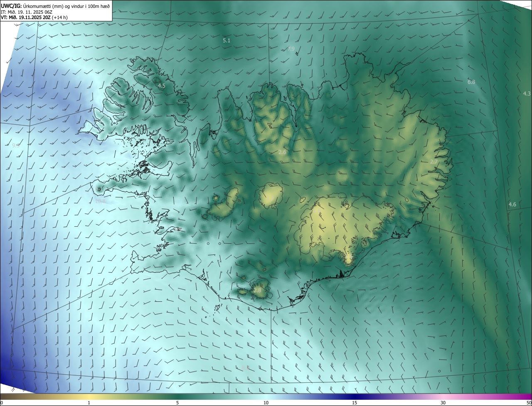Click the 2.6 value label on the map
The height and width of the screenshot is (406, 532).
tap(282, 153)
